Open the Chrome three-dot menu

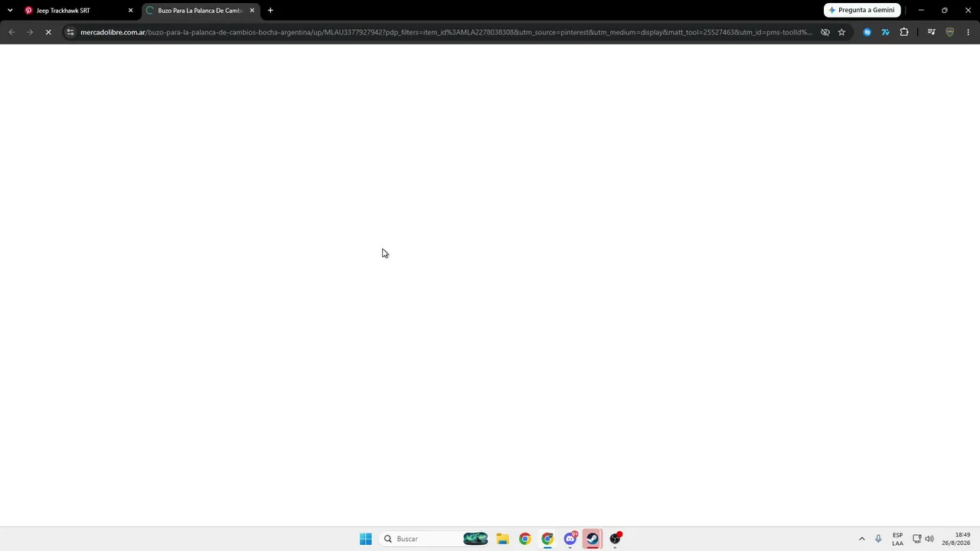click(969, 32)
